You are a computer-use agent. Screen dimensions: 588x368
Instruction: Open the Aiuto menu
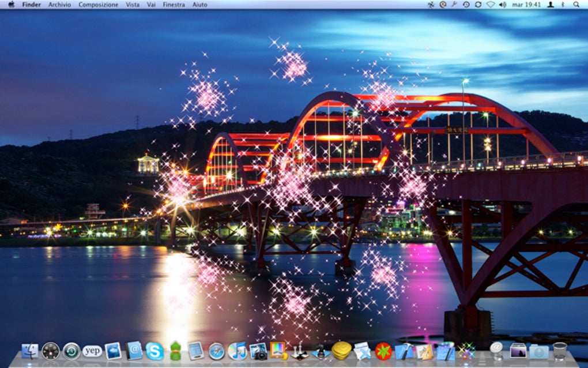199,5
